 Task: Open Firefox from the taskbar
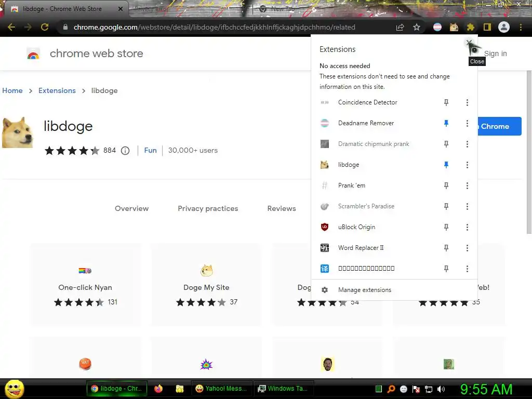tap(158, 389)
